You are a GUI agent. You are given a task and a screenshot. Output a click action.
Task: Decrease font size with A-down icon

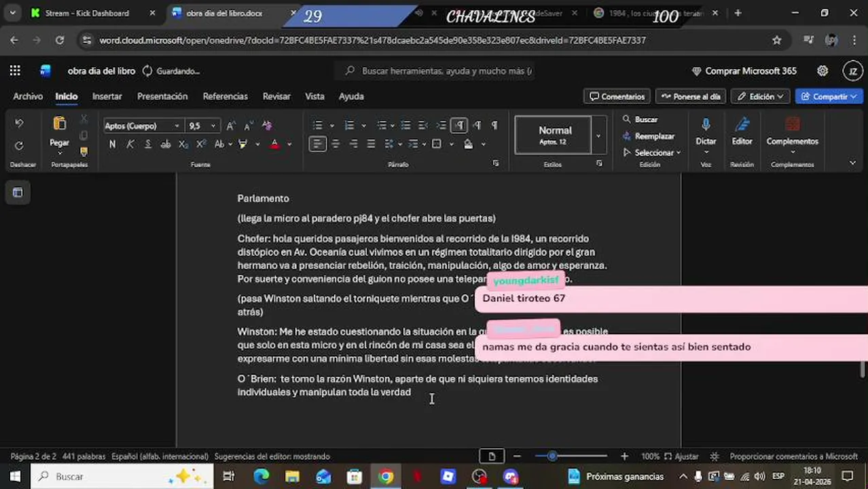point(249,126)
